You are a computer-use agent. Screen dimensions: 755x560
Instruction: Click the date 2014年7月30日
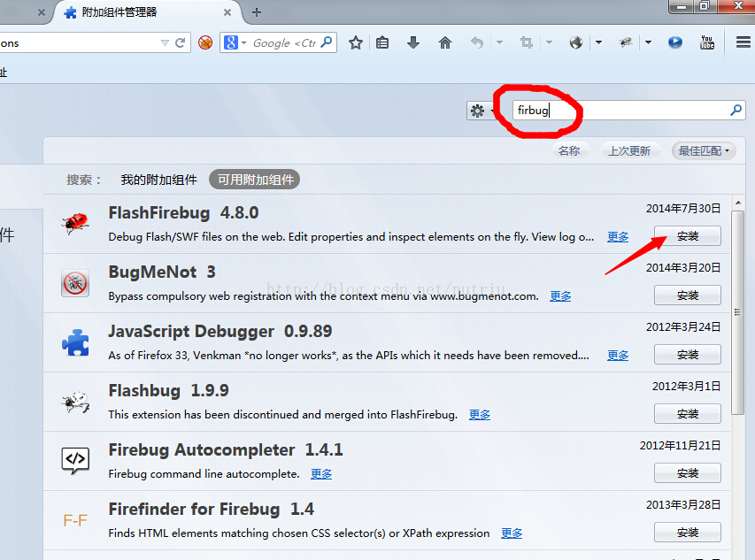pyautogui.click(x=683, y=208)
